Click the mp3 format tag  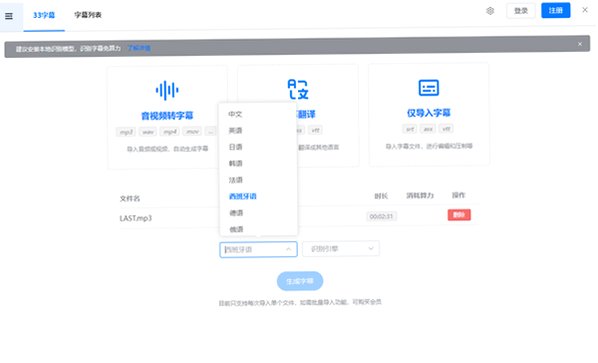click(x=126, y=132)
